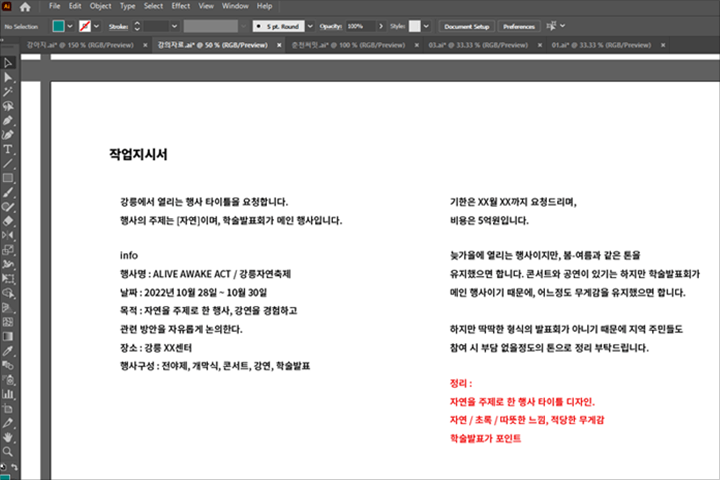Click the 5 pt. Round brush box
The width and height of the screenshot is (720, 480).
tap(278, 26)
